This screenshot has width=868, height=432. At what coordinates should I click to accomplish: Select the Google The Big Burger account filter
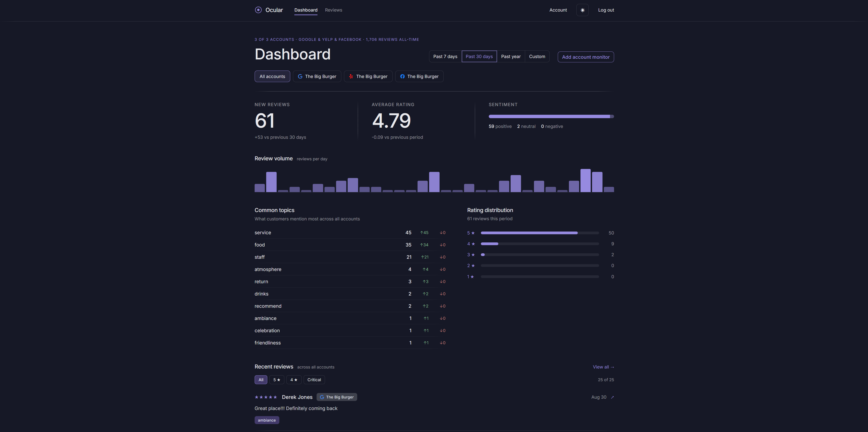tap(317, 76)
